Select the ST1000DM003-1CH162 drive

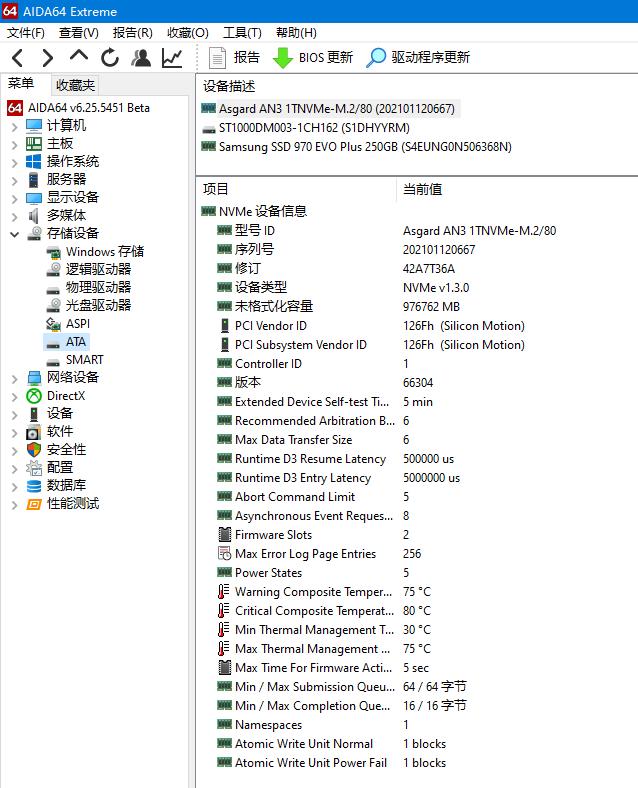click(306, 128)
